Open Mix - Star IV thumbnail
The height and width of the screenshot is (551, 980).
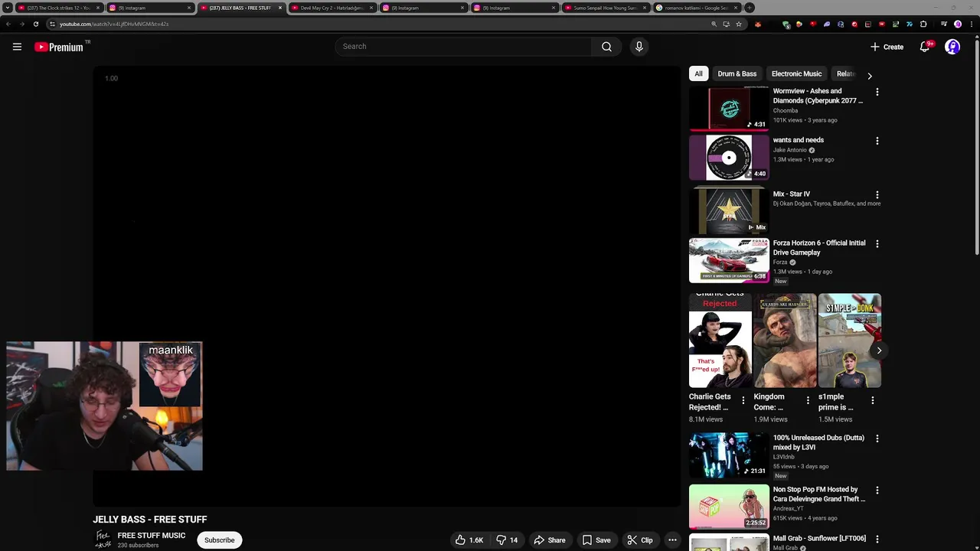[x=729, y=210]
